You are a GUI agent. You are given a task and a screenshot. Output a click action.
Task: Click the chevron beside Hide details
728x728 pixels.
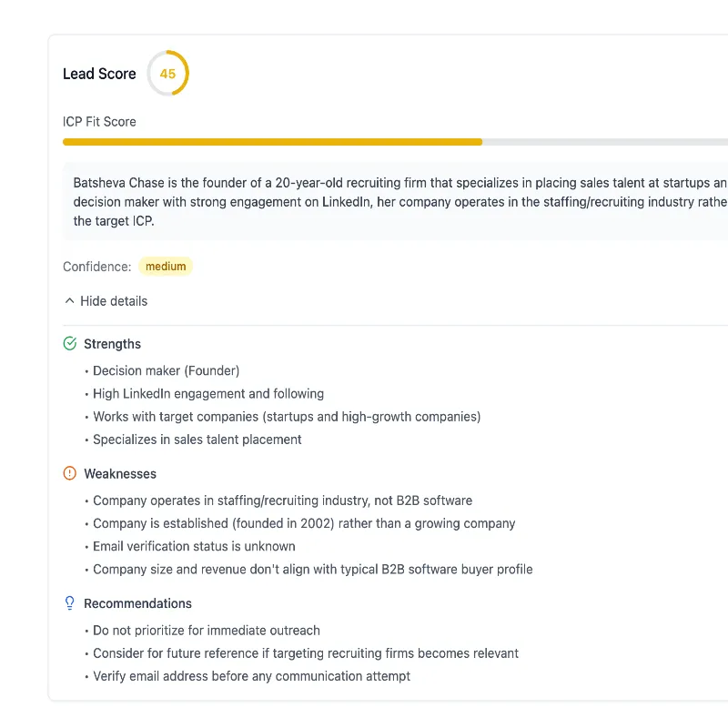point(69,300)
